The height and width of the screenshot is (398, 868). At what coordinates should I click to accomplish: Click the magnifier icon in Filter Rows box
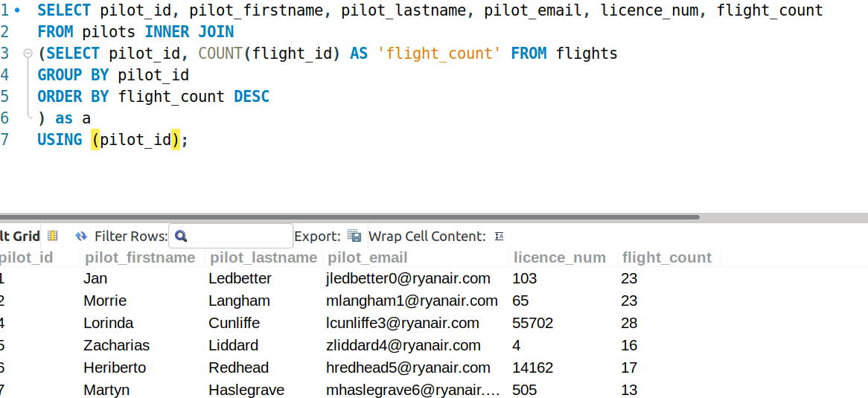click(181, 237)
